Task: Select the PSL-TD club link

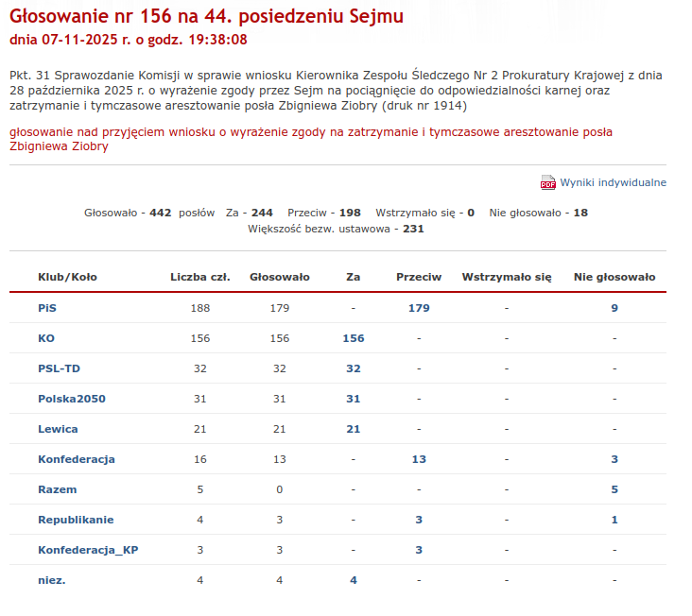Action: click(59, 368)
